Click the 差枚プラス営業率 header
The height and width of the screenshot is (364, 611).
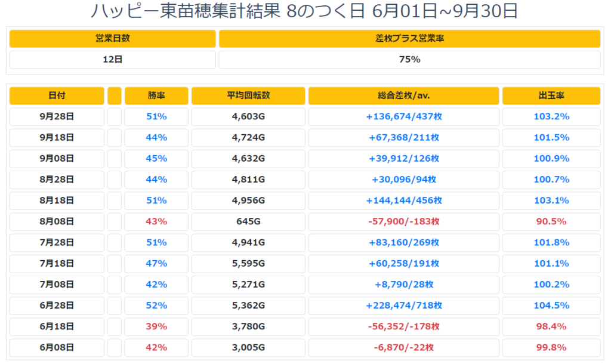(x=409, y=39)
